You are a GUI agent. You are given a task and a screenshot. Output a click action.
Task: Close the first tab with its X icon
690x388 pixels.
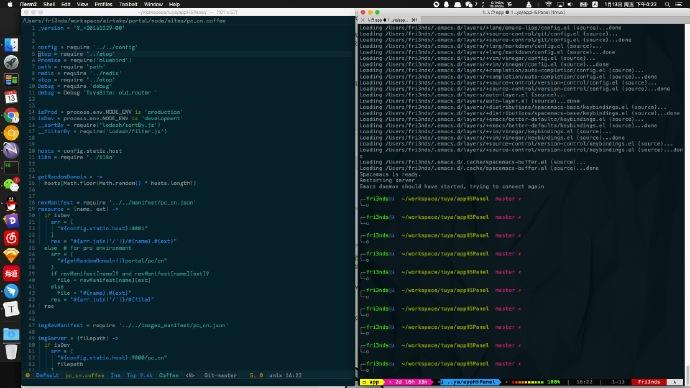click(x=363, y=20)
